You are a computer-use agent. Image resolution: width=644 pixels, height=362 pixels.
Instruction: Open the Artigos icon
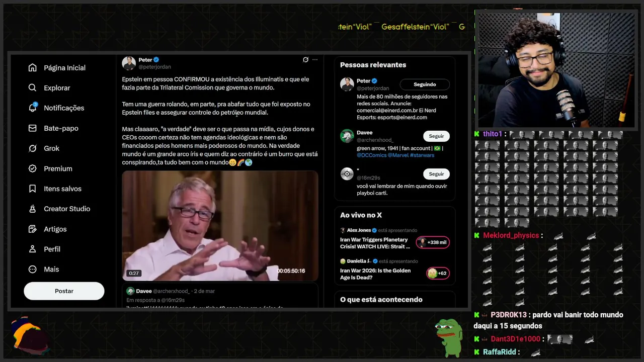tap(33, 229)
